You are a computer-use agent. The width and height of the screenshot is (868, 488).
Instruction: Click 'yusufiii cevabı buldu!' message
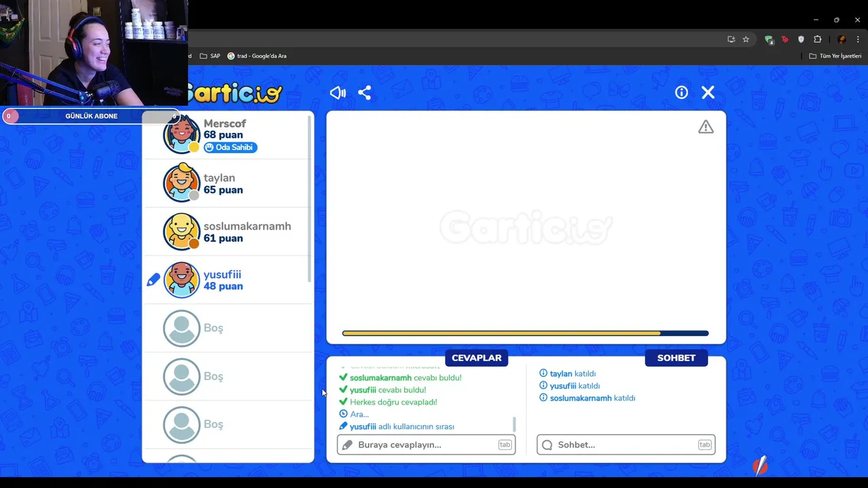pos(388,390)
